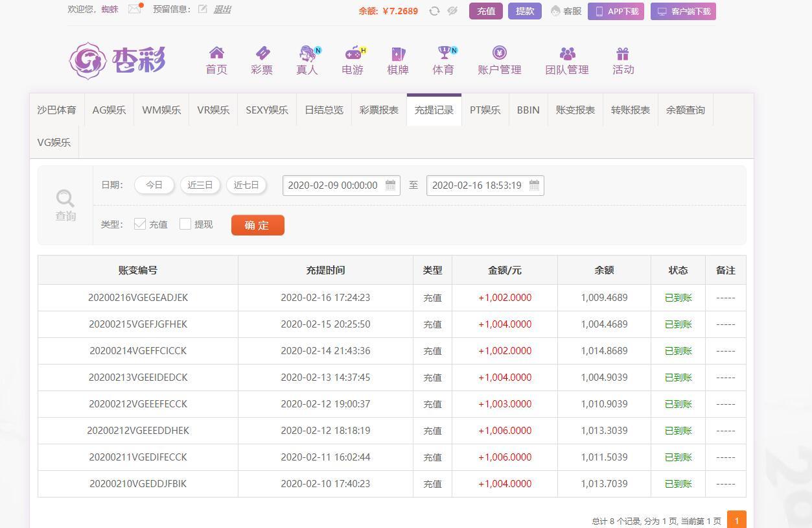Toggle the 充值 type checkbox
The image size is (812, 528).
click(140, 224)
